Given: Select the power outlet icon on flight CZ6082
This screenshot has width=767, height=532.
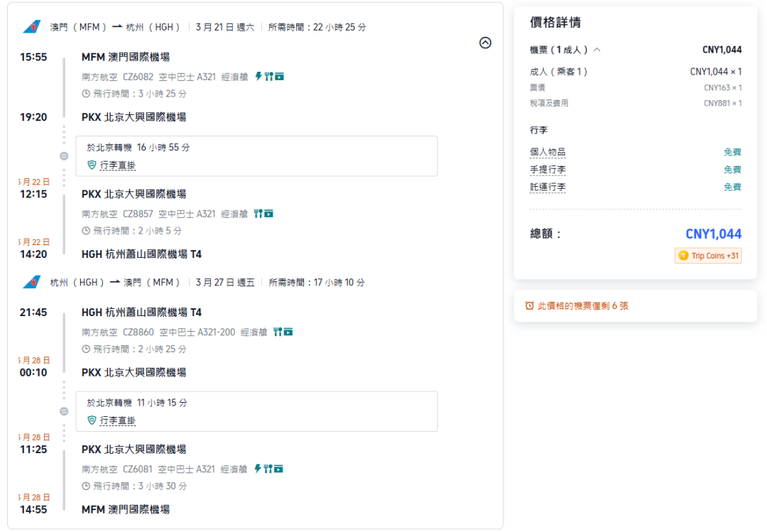Looking at the screenshot, I should pos(259,77).
